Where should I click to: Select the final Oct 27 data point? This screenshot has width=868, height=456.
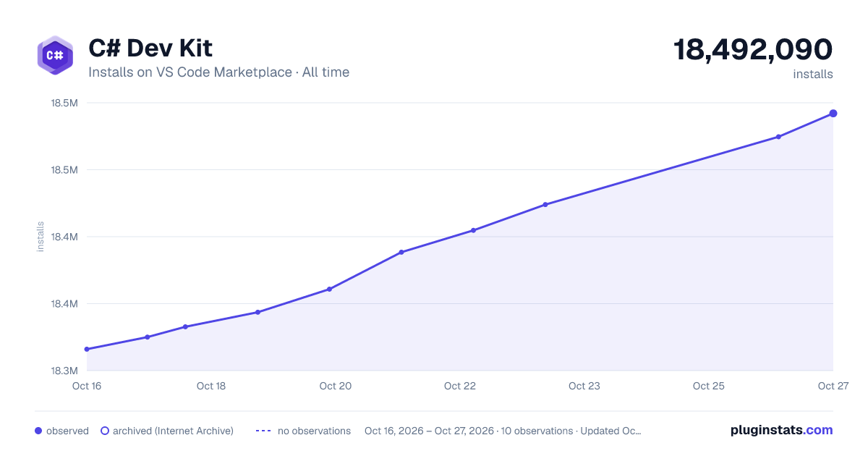pos(833,114)
